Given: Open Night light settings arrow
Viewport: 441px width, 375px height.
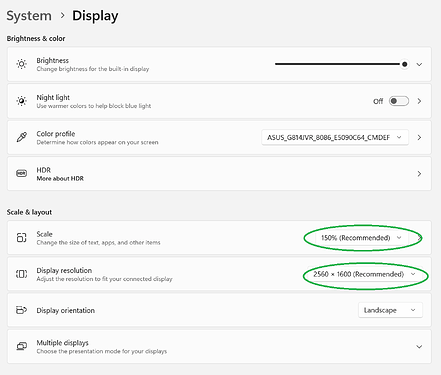Looking at the screenshot, I should point(419,101).
